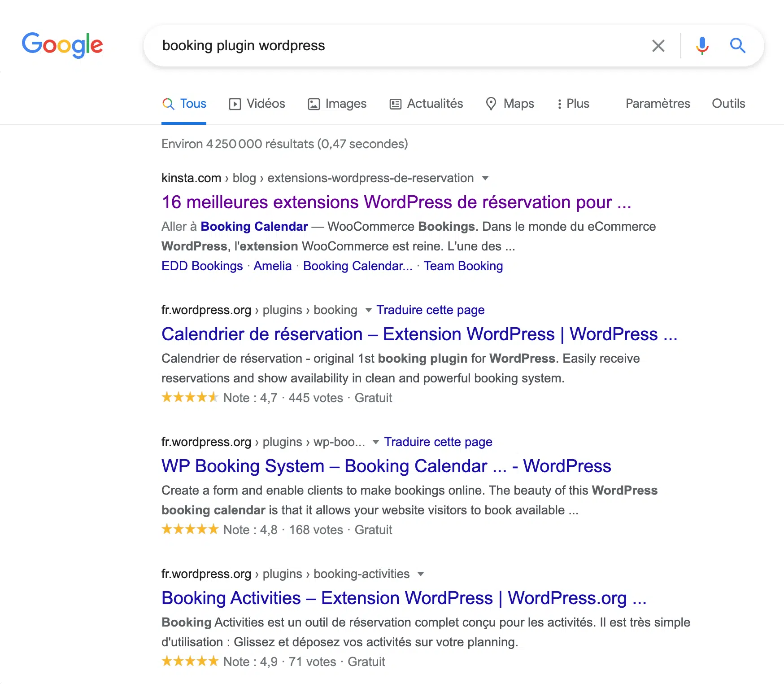The image size is (784, 684).
Task: Open the Booking Activities result title
Action: click(404, 598)
